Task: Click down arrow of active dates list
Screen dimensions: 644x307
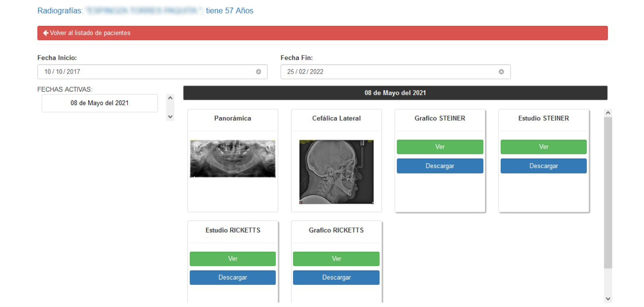Action: pos(170,117)
